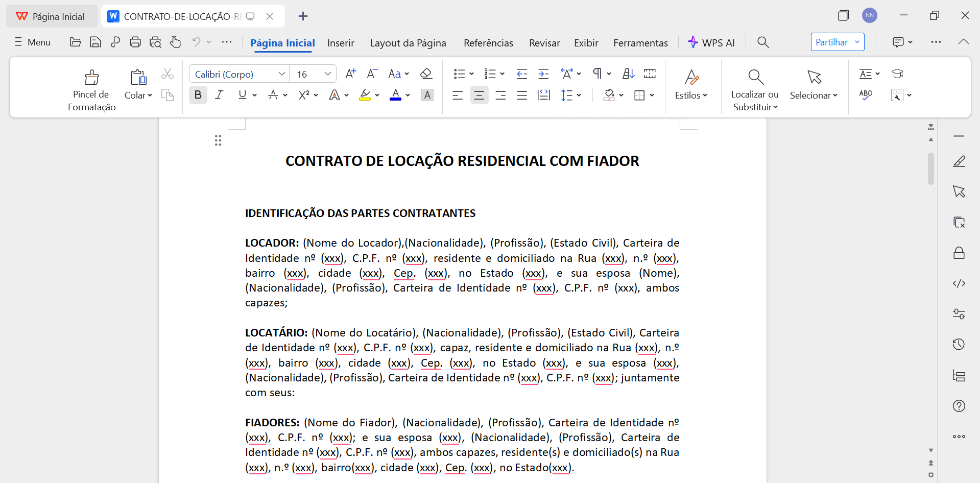Expand the line spacing options
Image resolution: width=980 pixels, height=483 pixels.
coord(570,95)
